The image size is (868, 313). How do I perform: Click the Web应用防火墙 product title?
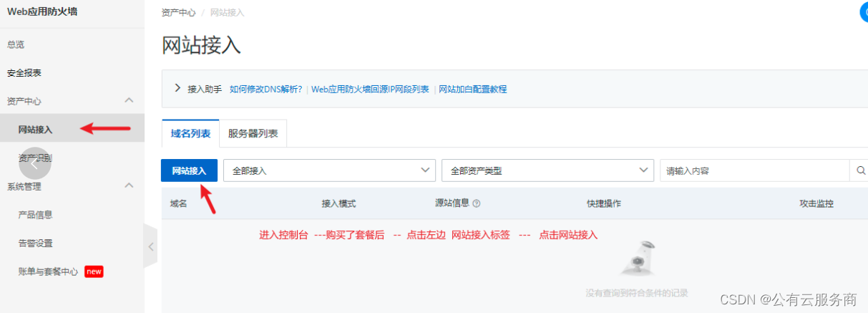click(42, 12)
